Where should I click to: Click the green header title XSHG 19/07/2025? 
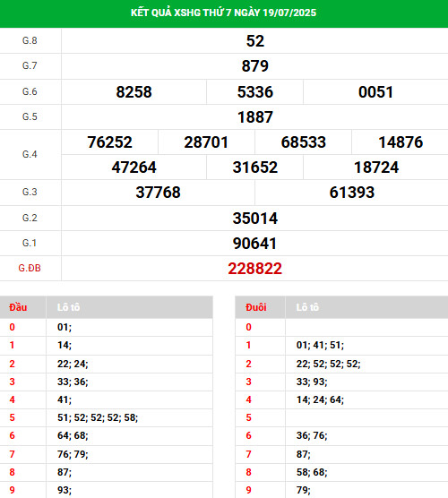click(x=223, y=13)
